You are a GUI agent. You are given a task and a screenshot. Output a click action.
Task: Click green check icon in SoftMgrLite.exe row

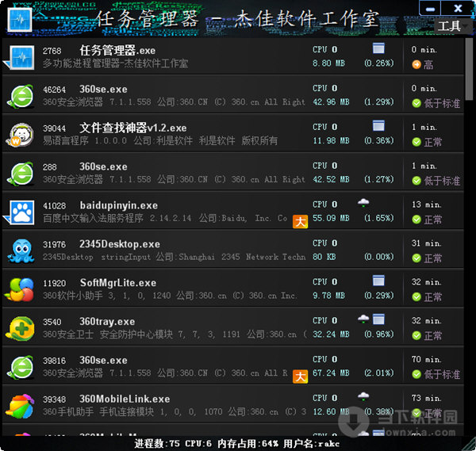[x=416, y=297]
